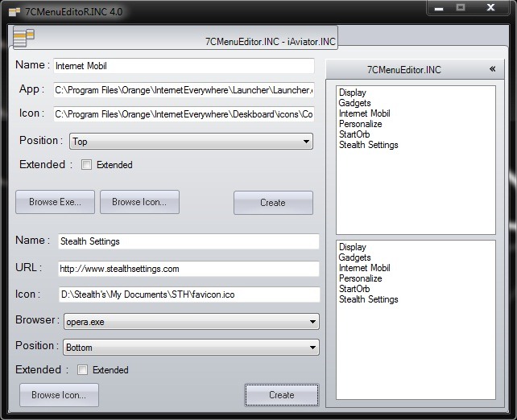This screenshot has width=517, height=420.
Task: Click the upper Browse Icon... button
Action: click(x=139, y=202)
